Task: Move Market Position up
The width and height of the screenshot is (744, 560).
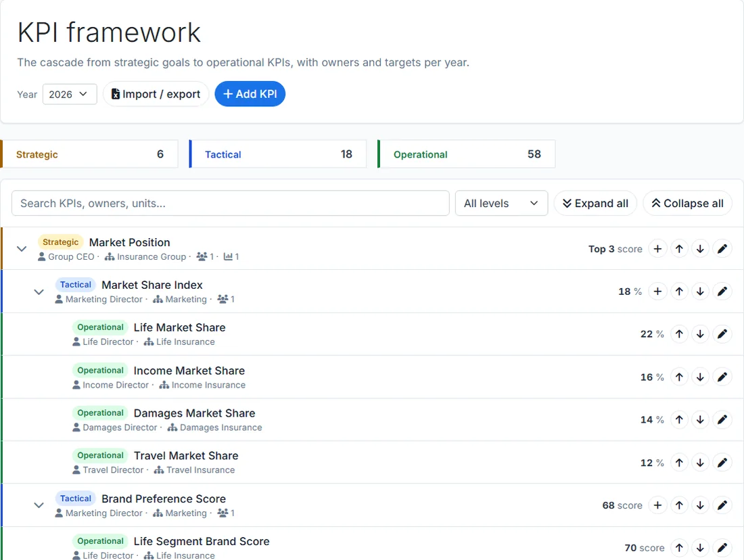Action: click(680, 249)
